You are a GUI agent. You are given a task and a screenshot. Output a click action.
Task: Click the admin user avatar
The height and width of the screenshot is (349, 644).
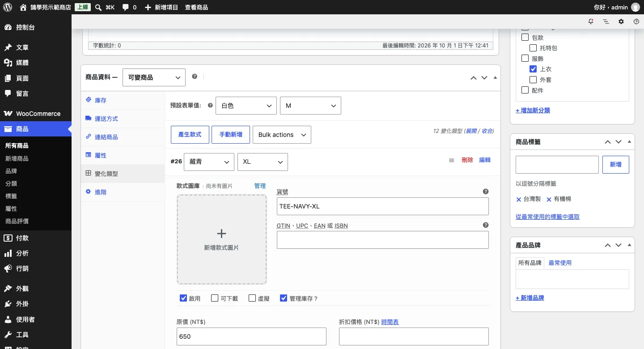(x=635, y=7)
